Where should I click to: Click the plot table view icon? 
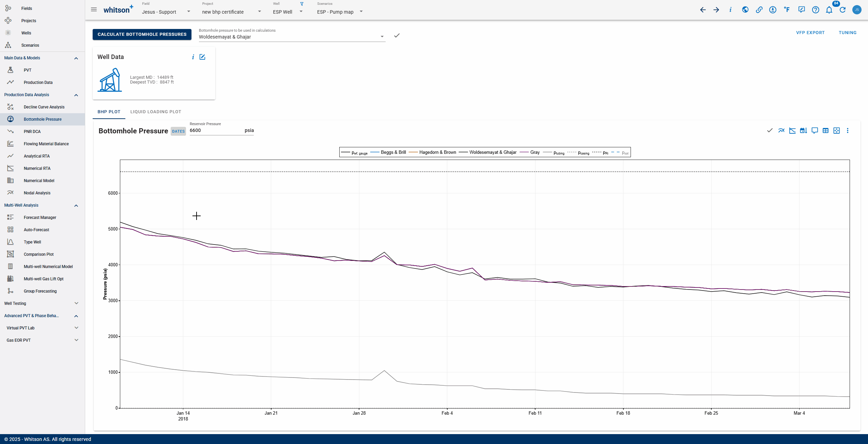click(825, 131)
